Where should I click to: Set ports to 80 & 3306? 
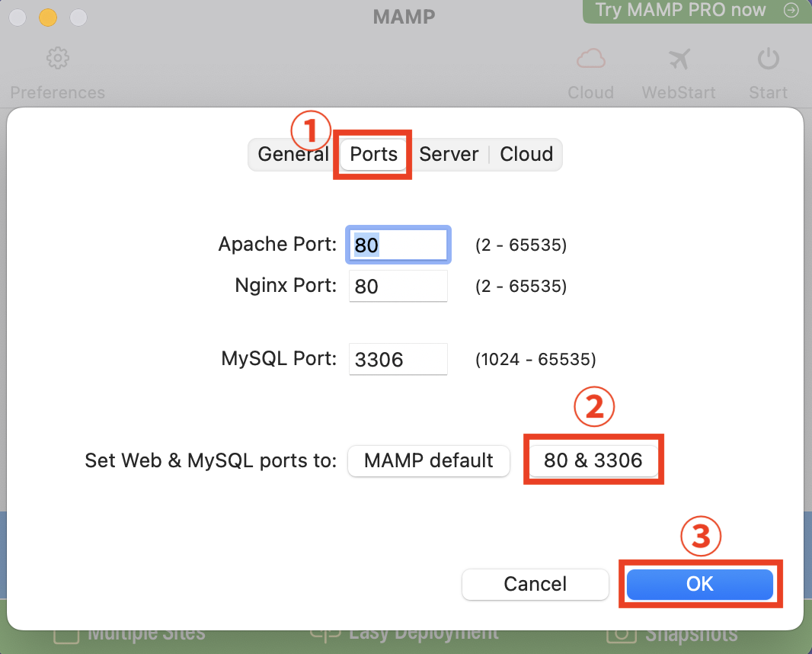(593, 460)
